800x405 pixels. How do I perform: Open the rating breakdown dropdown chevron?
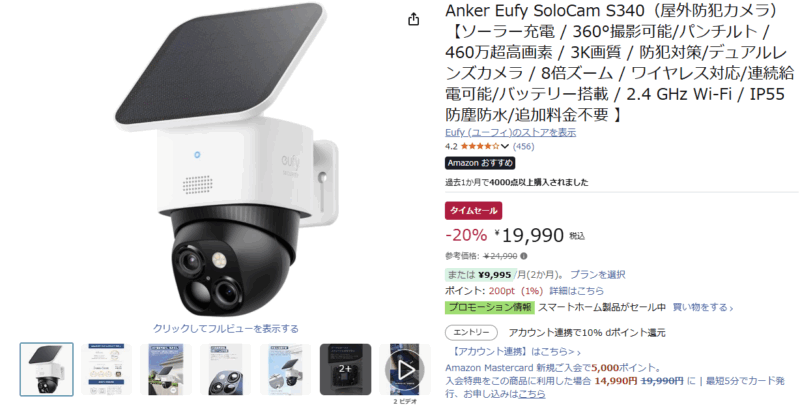505,146
